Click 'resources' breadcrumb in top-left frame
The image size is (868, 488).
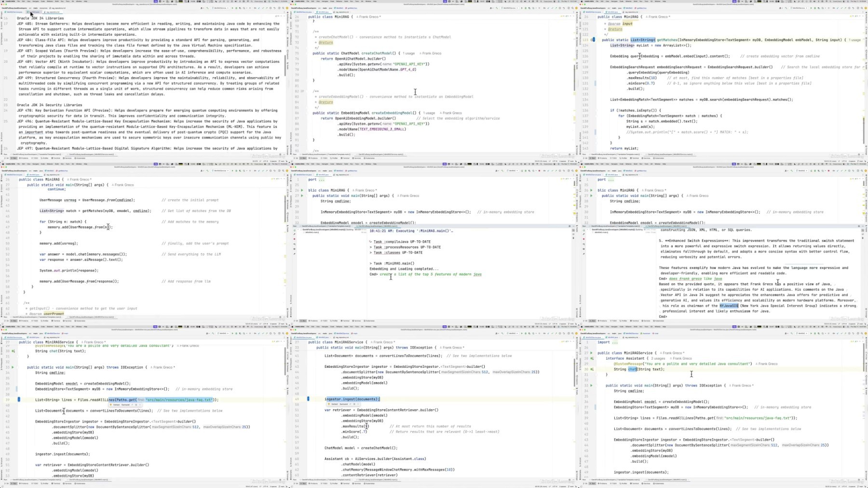pos(43,8)
